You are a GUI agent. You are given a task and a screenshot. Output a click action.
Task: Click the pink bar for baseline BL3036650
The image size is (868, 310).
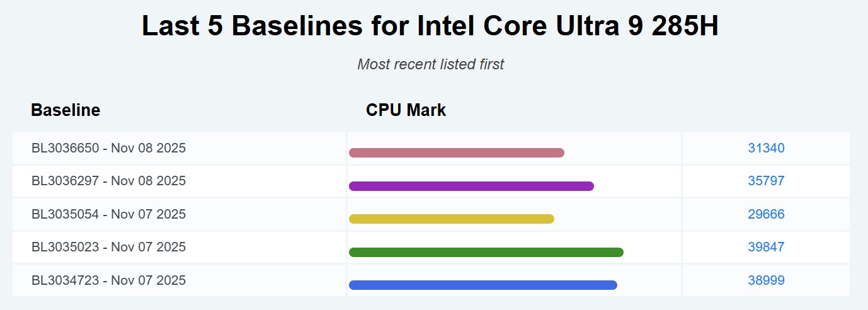tap(456, 152)
